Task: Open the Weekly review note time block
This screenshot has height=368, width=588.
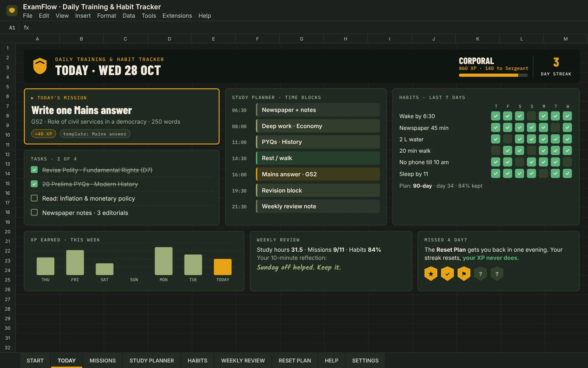Action: click(318, 206)
